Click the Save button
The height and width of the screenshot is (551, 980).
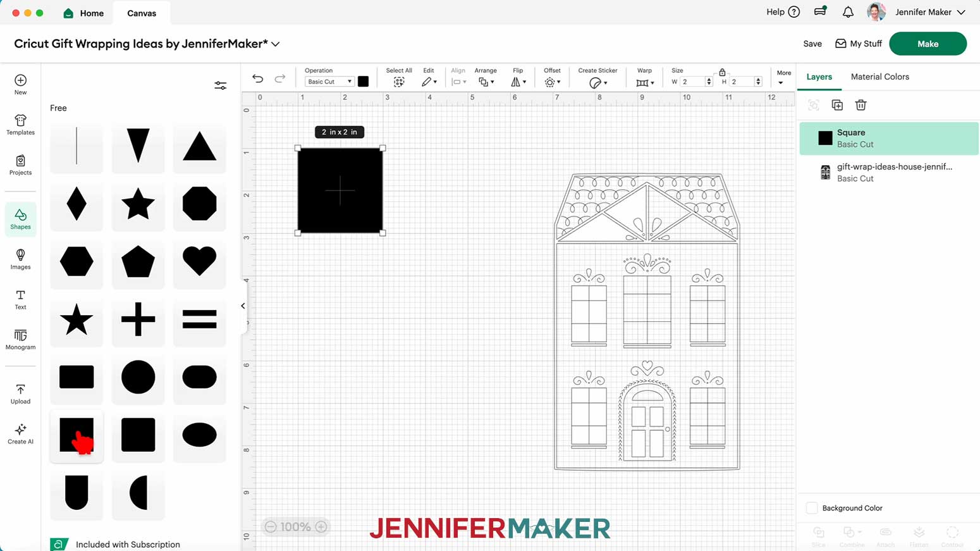[x=812, y=44]
